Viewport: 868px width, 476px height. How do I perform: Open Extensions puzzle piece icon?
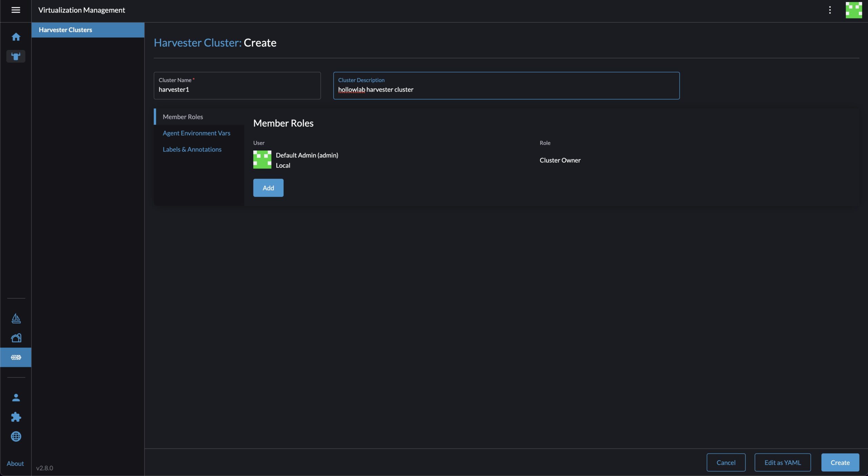pyautogui.click(x=16, y=417)
